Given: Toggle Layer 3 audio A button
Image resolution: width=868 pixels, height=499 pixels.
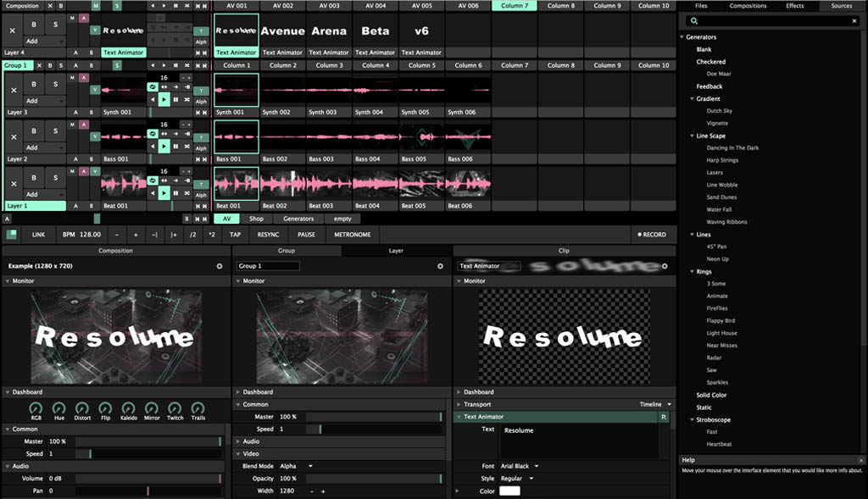Looking at the screenshot, I should click(84, 78).
